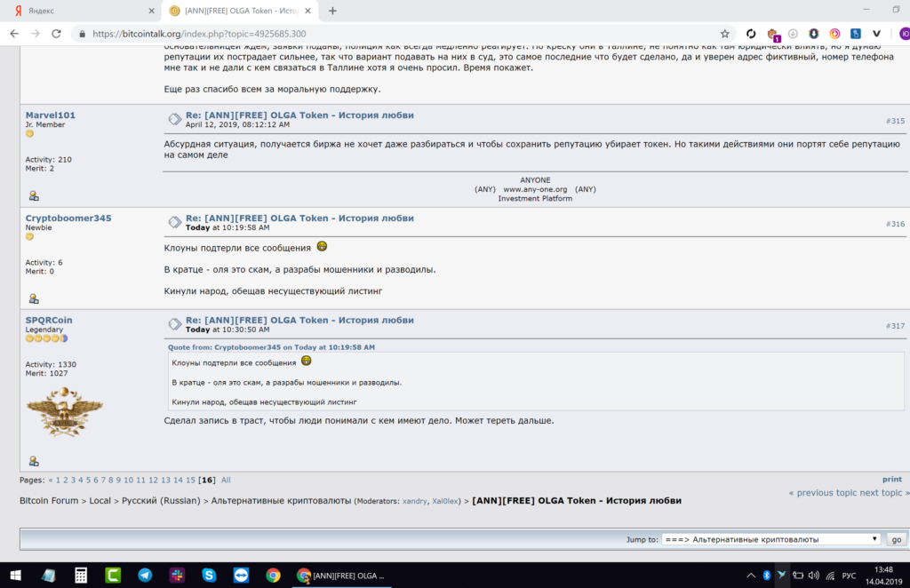Click post number #315 link
The width and height of the screenshot is (910, 588).
click(x=895, y=121)
